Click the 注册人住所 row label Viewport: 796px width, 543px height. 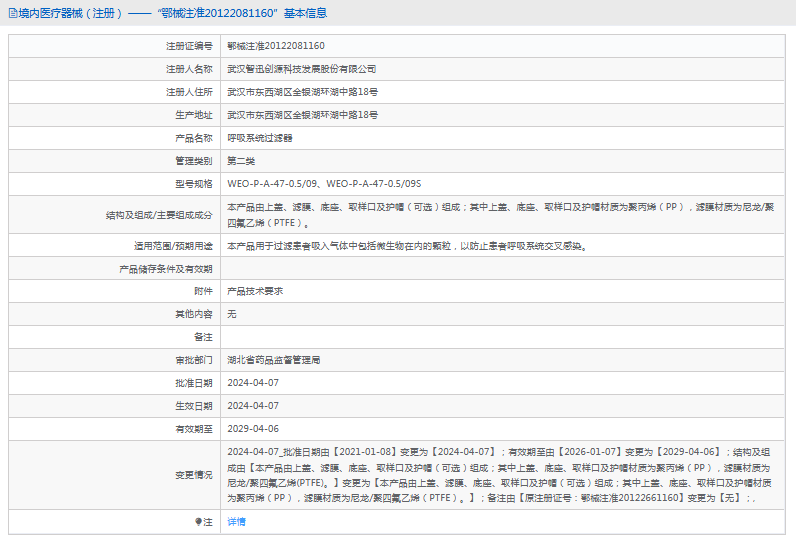click(x=189, y=92)
